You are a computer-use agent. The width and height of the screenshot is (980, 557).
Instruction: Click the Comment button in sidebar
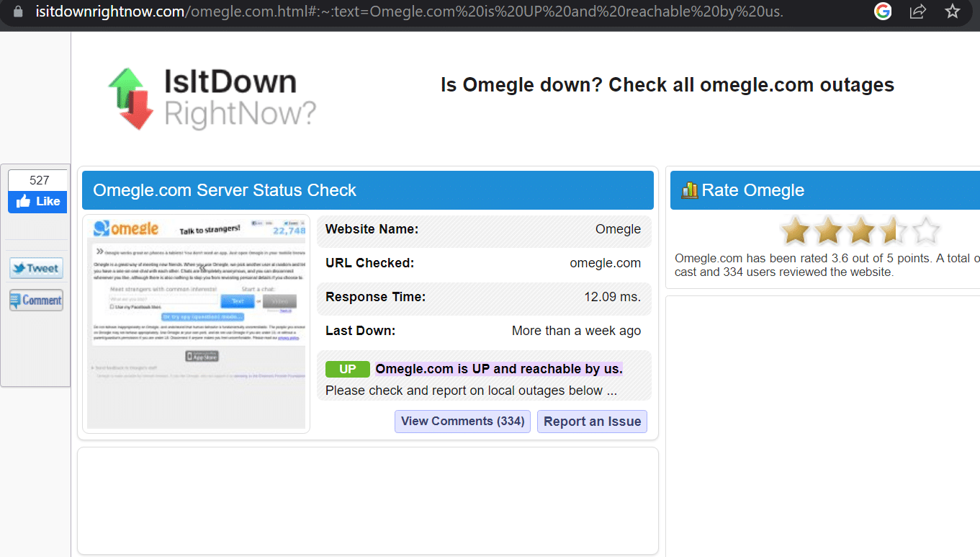(36, 300)
